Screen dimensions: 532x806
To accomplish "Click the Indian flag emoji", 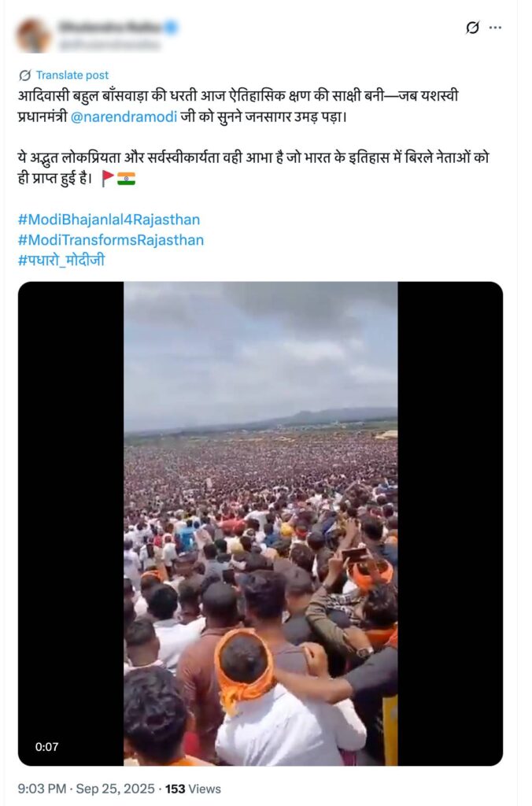I will 126,178.
